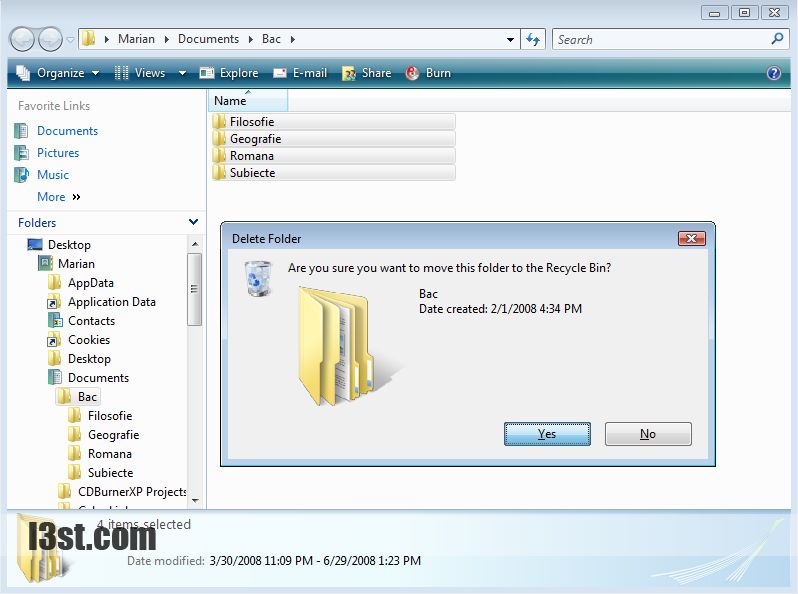Image resolution: width=798 pixels, height=594 pixels.
Task: Select Cookies in the folder tree
Action: point(89,340)
